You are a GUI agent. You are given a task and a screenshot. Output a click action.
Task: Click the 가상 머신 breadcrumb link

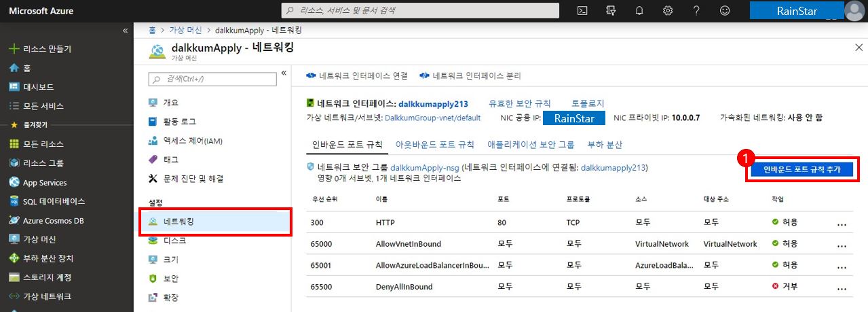click(186, 31)
